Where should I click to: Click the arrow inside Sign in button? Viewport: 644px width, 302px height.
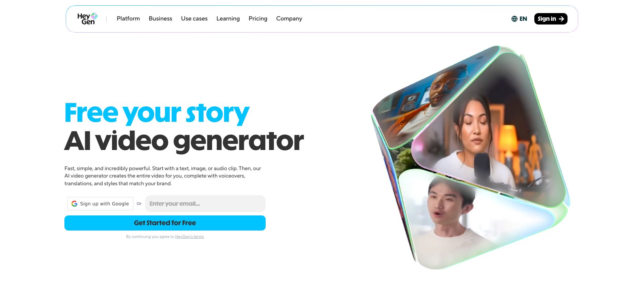point(561,19)
